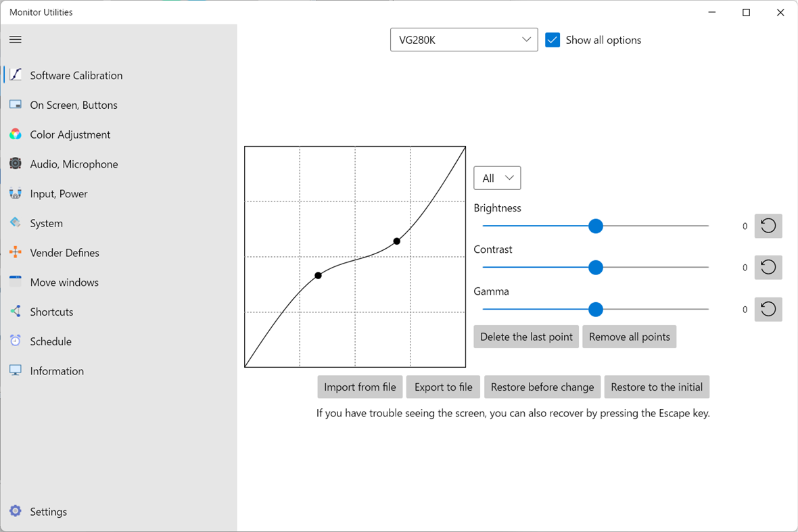Click the reset icon beside Gamma
Viewport: 798px width, 532px height.
click(768, 309)
